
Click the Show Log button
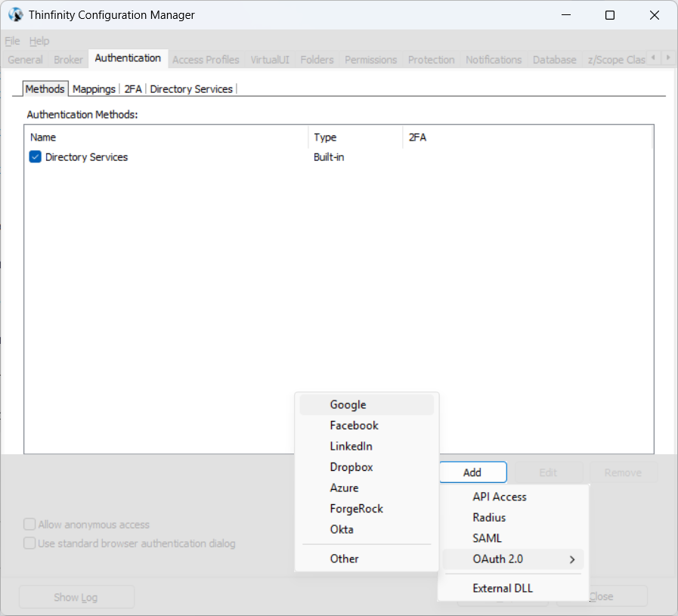(x=76, y=597)
